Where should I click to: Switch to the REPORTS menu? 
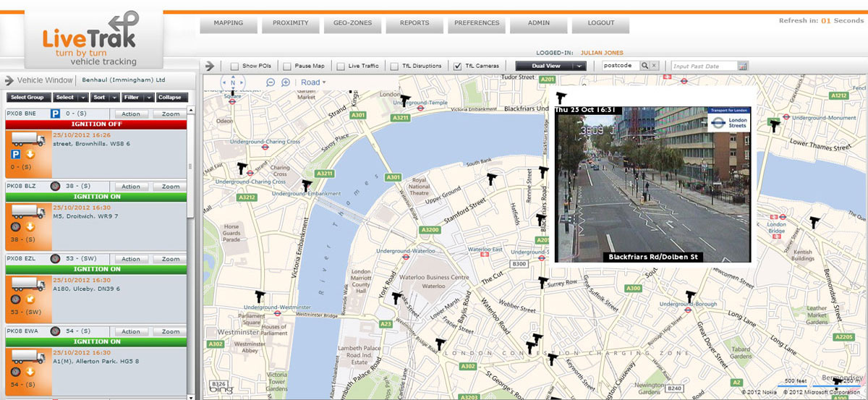[414, 25]
